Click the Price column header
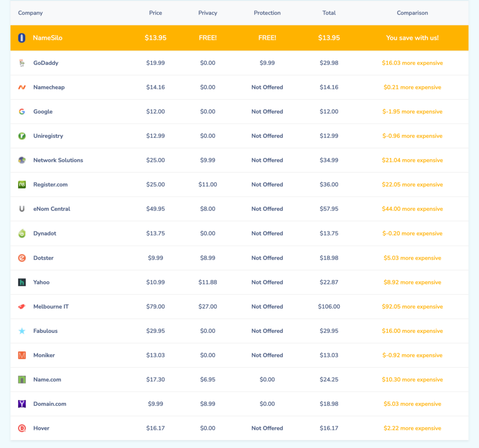Viewport: 479px width, 448px height. [x=155, y=13]
